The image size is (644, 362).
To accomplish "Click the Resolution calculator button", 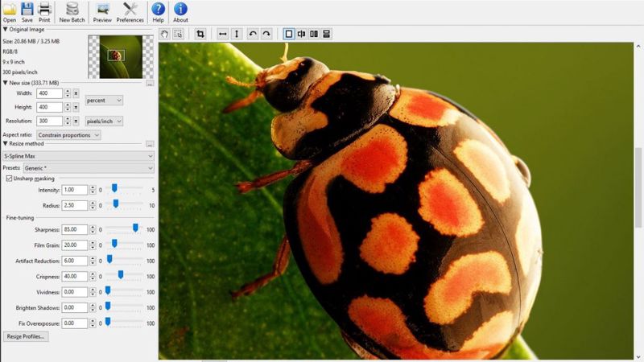I will pos(76,121).
